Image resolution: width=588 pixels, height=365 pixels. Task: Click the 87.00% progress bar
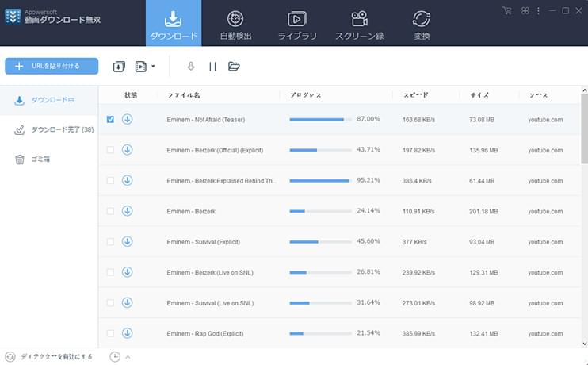[321, 120]
